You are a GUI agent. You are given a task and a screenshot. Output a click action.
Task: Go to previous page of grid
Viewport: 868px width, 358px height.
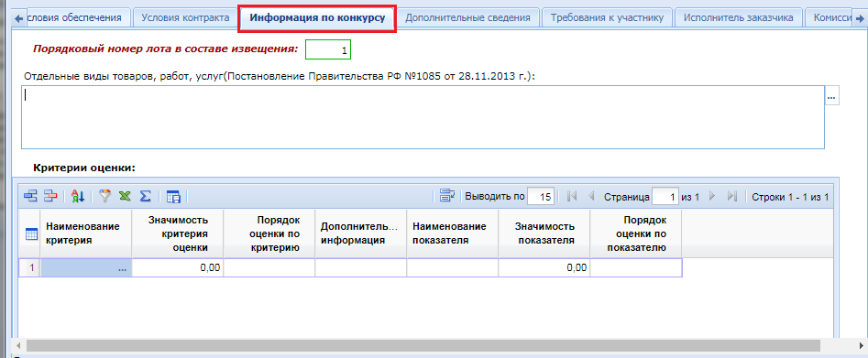point(590,196)
